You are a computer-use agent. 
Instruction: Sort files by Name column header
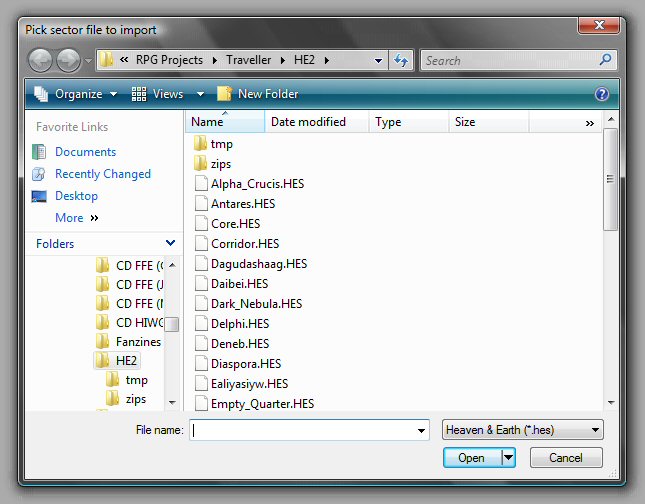click(207, 122)
